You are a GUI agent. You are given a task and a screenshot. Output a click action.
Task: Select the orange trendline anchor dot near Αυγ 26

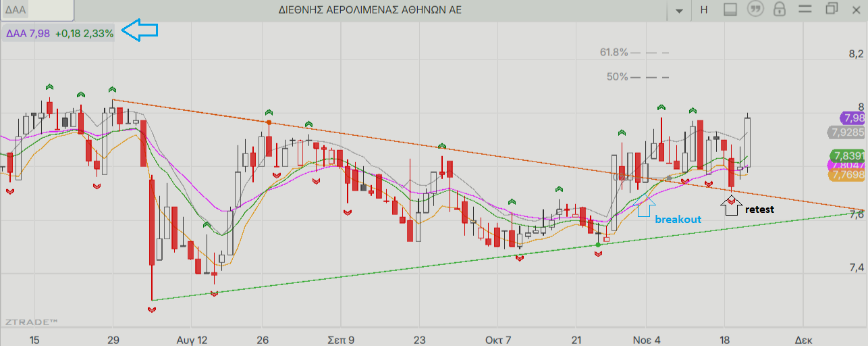[x=269, y=122]
